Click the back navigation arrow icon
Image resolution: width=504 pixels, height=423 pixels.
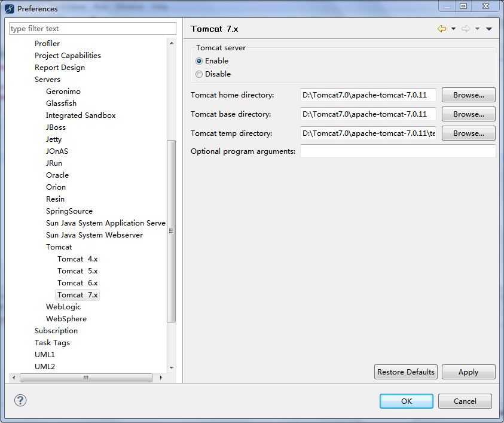point(442,29)
